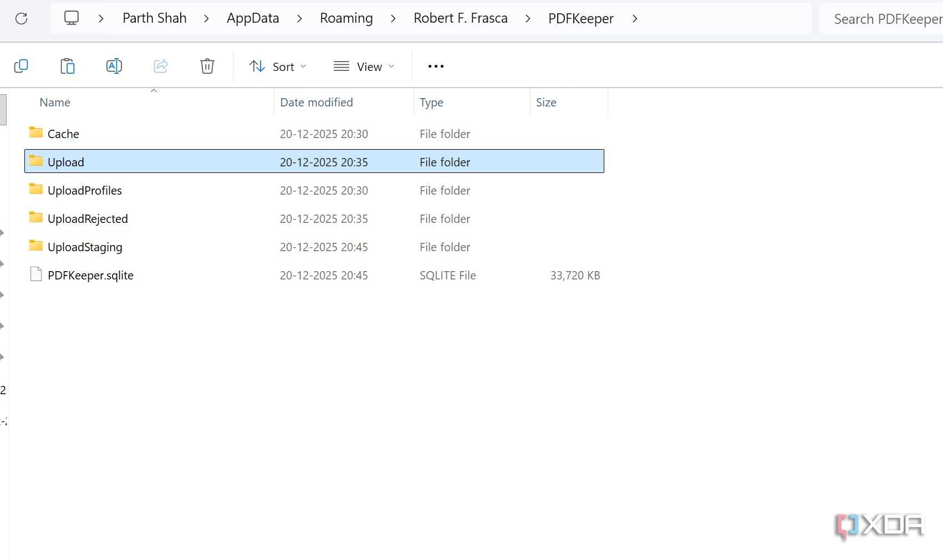Screen dimensions: 943x560
Task: Click the Cache folder icon
Action: (x=36, y=133)
